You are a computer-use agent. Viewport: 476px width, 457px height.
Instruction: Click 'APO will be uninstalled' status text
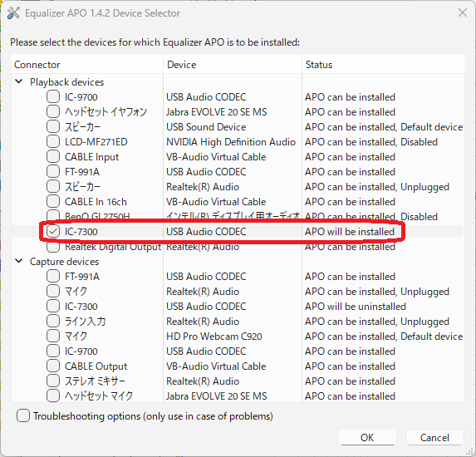tap(356, 307)
